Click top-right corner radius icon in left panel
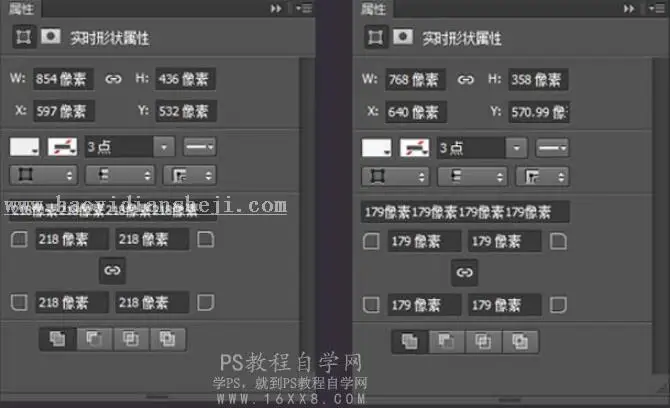The height and width of the screenshot is (408, 670). [206, 239]
